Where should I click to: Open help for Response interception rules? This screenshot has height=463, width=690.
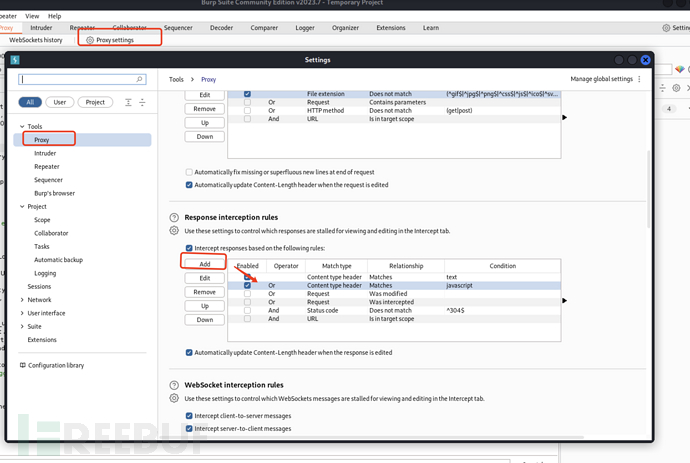(x=174, y=217)
